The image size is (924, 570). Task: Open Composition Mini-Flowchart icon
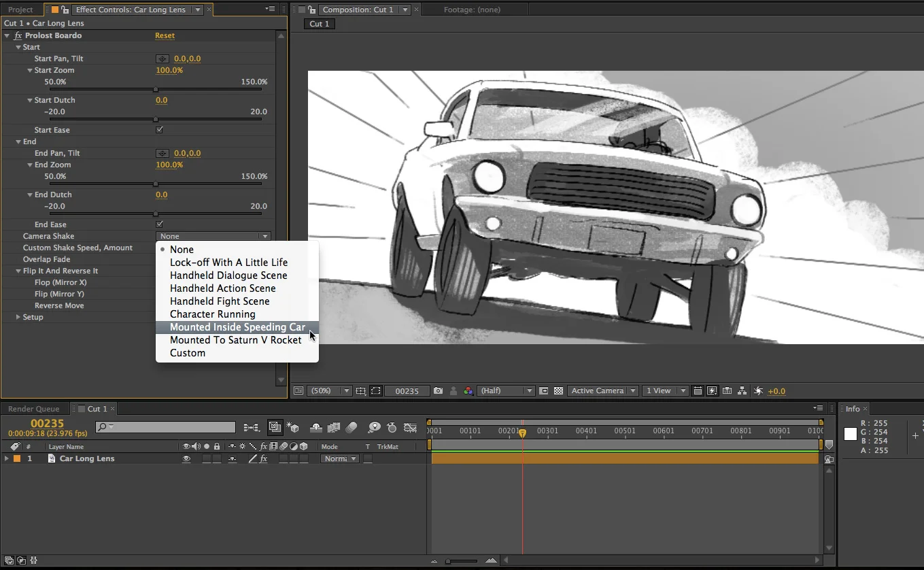[252, 428]
